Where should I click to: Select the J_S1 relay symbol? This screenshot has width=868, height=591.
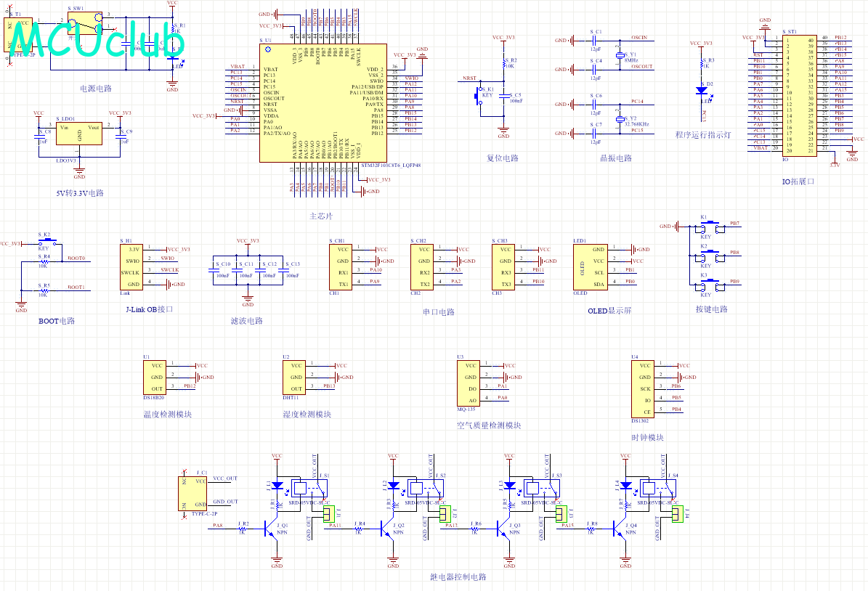tap(310, 488)
